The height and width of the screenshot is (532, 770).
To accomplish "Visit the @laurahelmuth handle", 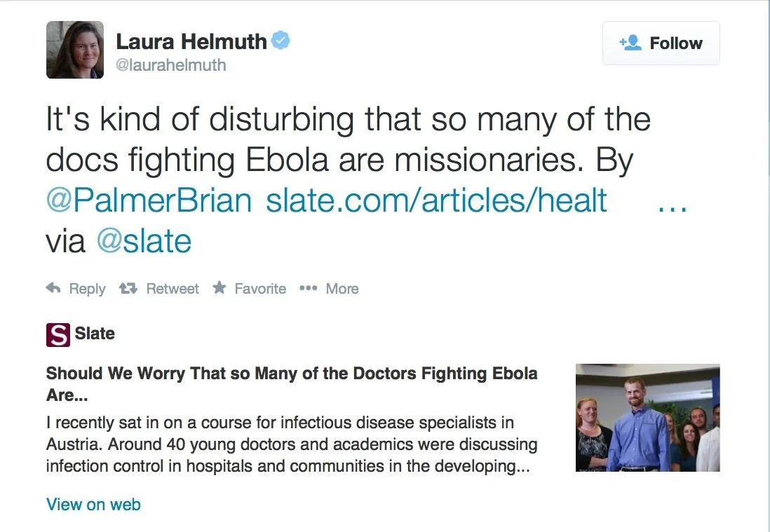I will tap(170, 65).
